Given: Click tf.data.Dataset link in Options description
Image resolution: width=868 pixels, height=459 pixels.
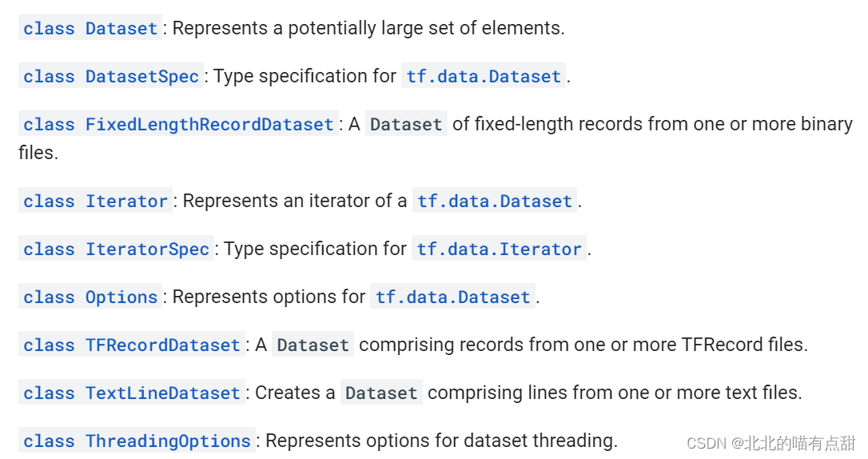Looking at the screenshot, I should (x=453, y=297).
